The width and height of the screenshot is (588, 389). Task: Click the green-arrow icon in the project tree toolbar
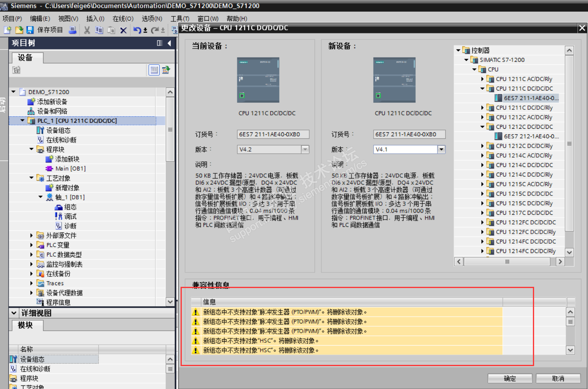coord(166,70)
